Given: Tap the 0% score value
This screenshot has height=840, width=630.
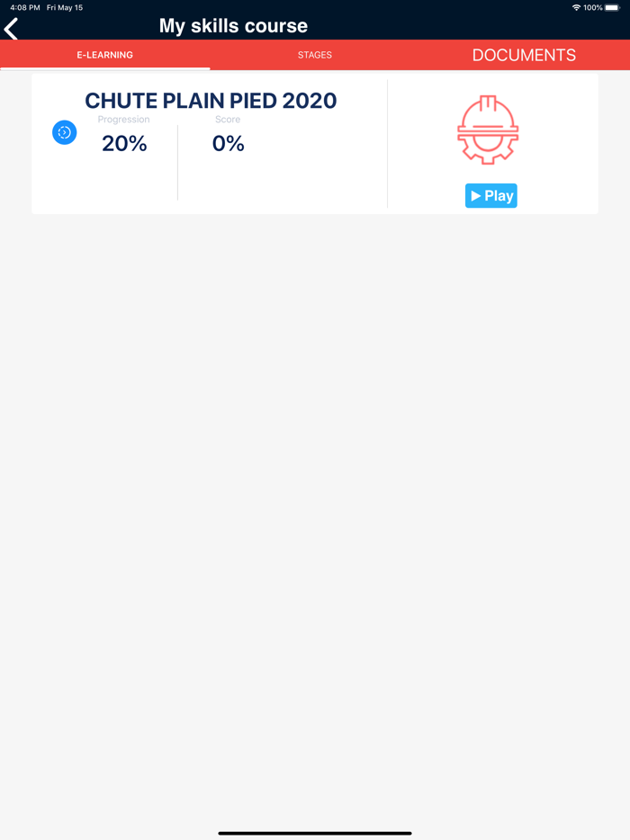Looking at the screenshot, I should tap(228, 143).
